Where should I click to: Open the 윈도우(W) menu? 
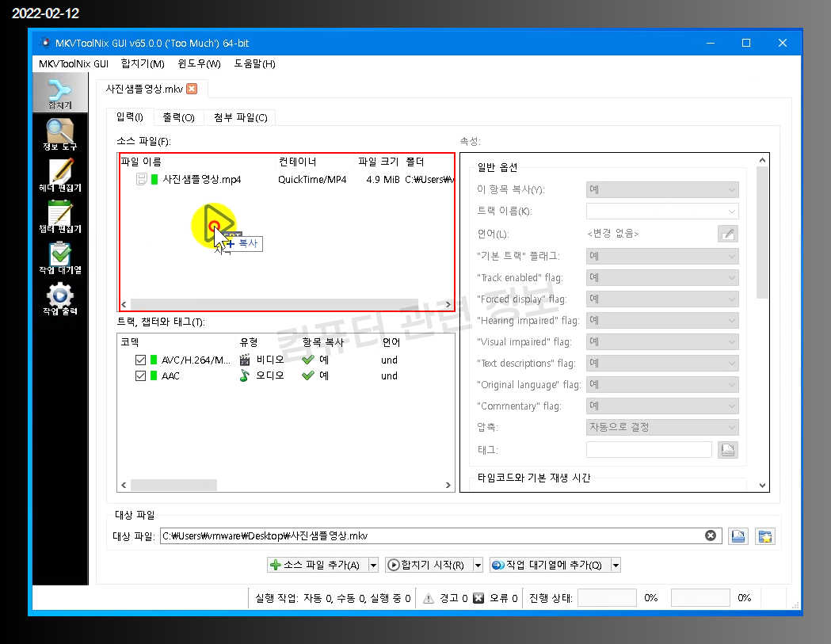point(200,64)
